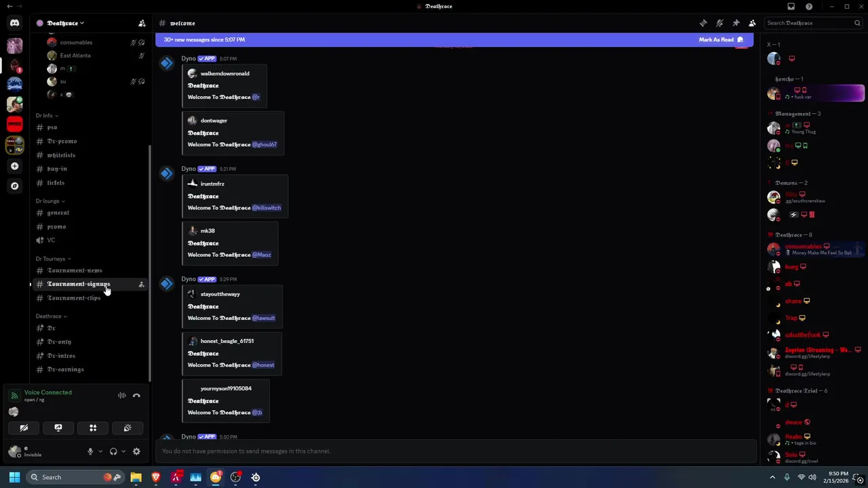Collapse the Dr Info category

(x=47, y=115)
